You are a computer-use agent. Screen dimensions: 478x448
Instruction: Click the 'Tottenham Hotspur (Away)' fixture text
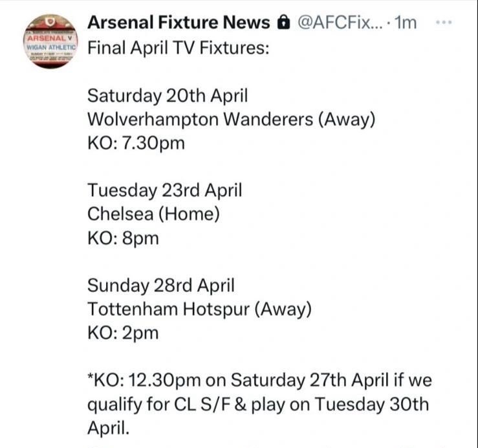click(199, 309)
